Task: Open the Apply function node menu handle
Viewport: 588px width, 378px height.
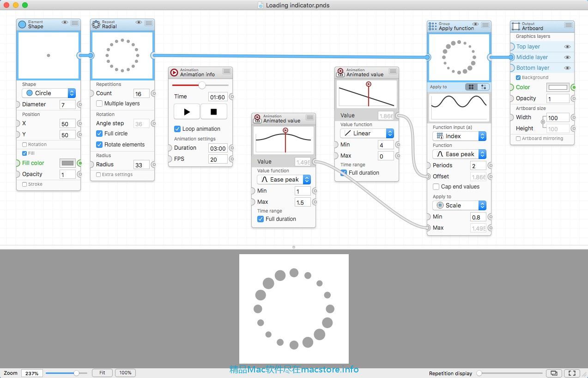Action: click(485, 25)
